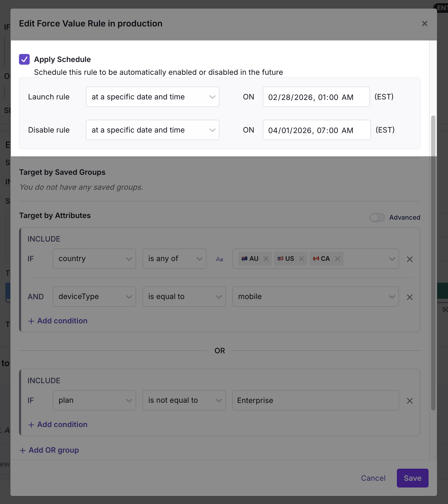Open the plan attribute dropdown
The width and height of the screenshot is (448, 504).
click(x=94, y=400)
